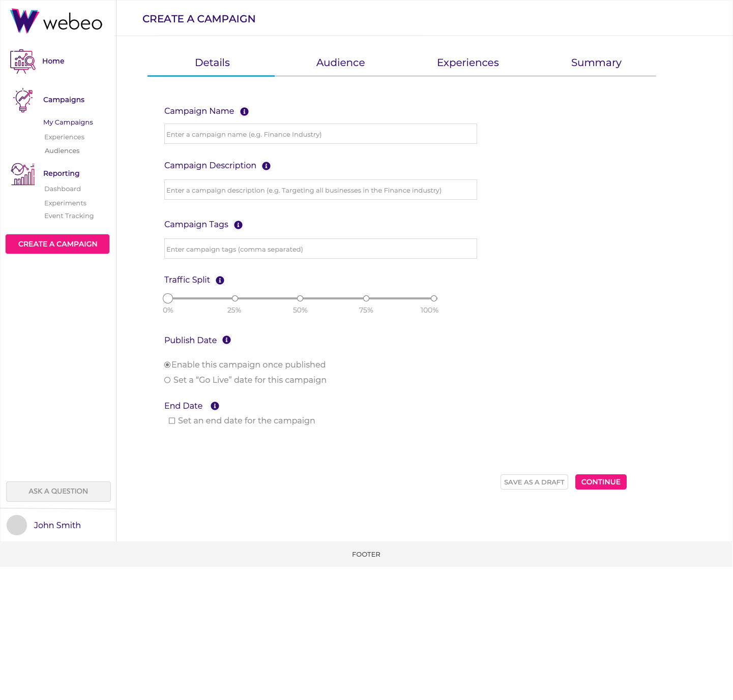Open Experiments under Reporting
The image size is (733, 700).
(x=65, y=203)
